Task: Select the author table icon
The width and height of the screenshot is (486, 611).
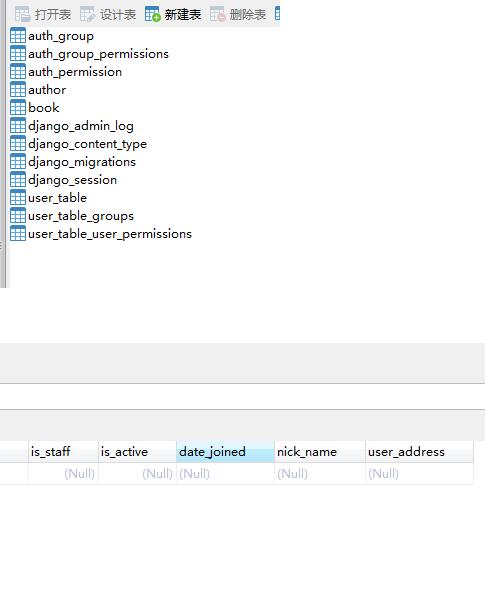Action: pyautogui.click(x=18, y=90)
